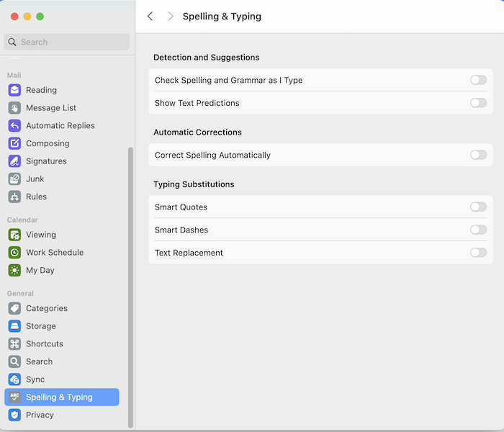The image size is (504, 432).
Task: Open the Junk mail icon
Action: pyautogui.click(x=14, y=179)
